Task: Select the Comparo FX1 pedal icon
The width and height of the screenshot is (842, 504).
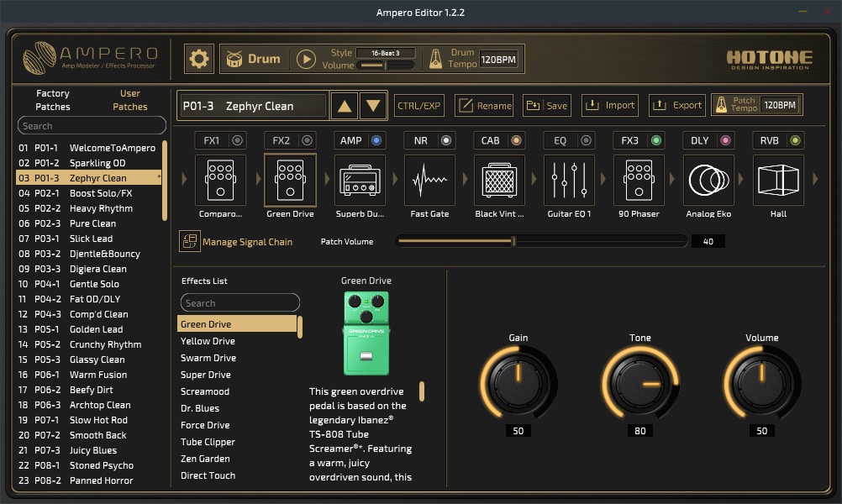Action: pyautogui.click(x=220, y=181)
